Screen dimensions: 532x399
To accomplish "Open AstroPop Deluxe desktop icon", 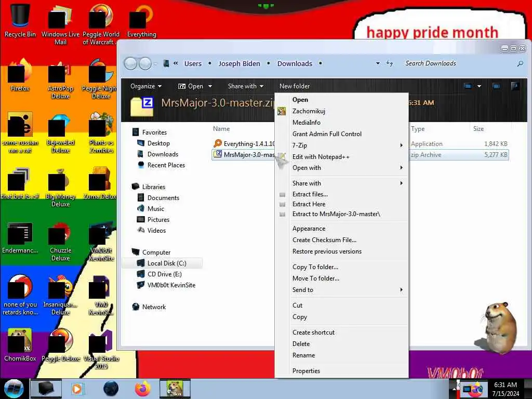I will pos(60,79).
